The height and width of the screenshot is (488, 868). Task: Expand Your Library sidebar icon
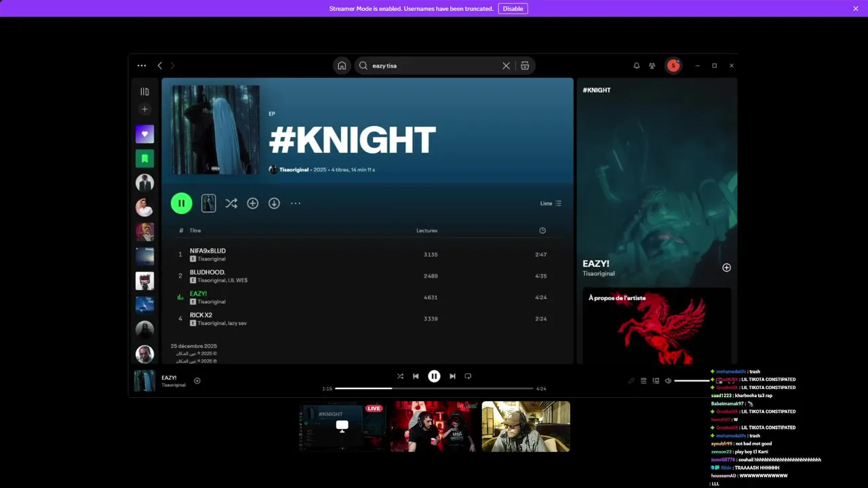coord(144,91)
